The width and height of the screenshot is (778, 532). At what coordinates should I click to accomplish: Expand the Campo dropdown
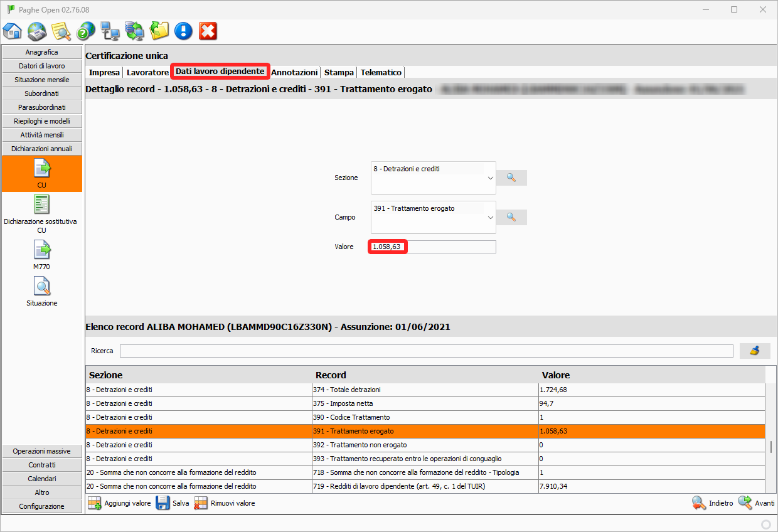[x=490, y=218]
